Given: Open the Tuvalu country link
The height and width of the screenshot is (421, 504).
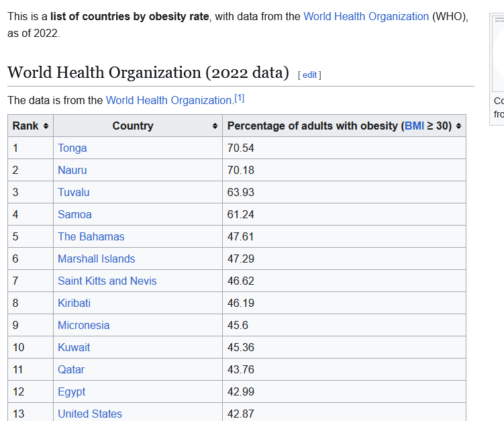Looking at the screenshot, I should tap(74, 192).
